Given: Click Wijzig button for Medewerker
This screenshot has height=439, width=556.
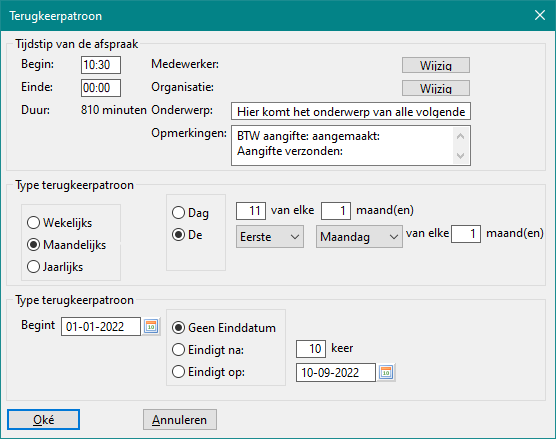Looking at the screenshot, I should tap(436, 65).
